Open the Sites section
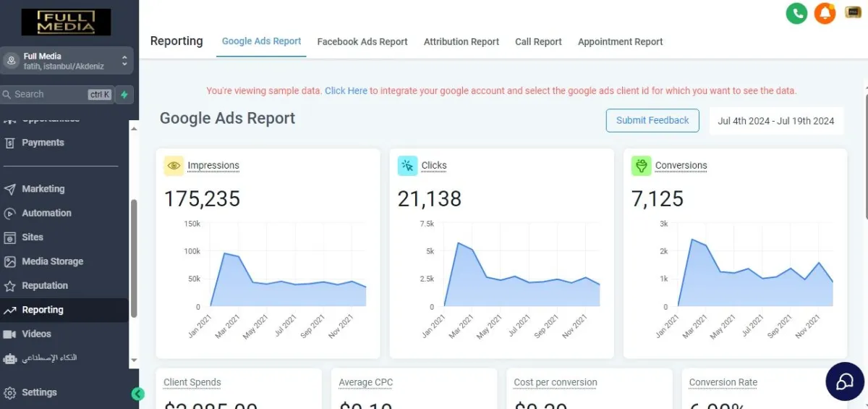This screenshot has height=409, width=868. [33, 237]
